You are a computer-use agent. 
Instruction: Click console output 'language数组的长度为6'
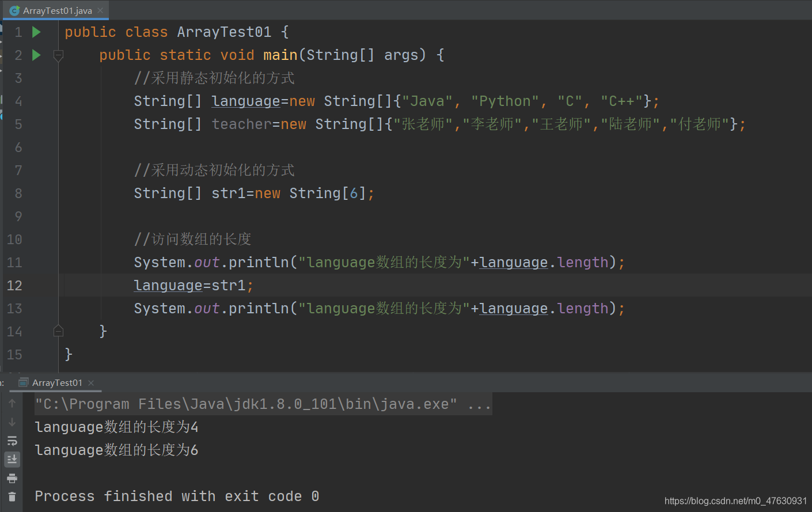click(x=116, y=450)
